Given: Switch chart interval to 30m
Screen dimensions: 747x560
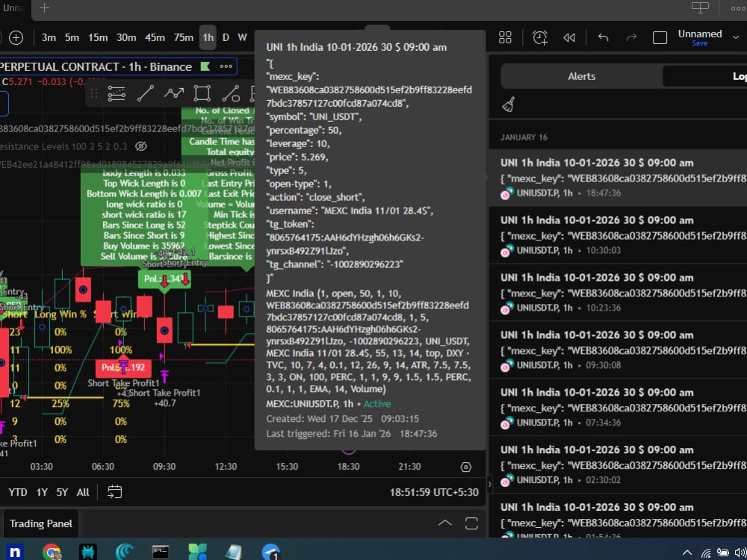Looking at the screenshot, I should click(x=126, y=37).
